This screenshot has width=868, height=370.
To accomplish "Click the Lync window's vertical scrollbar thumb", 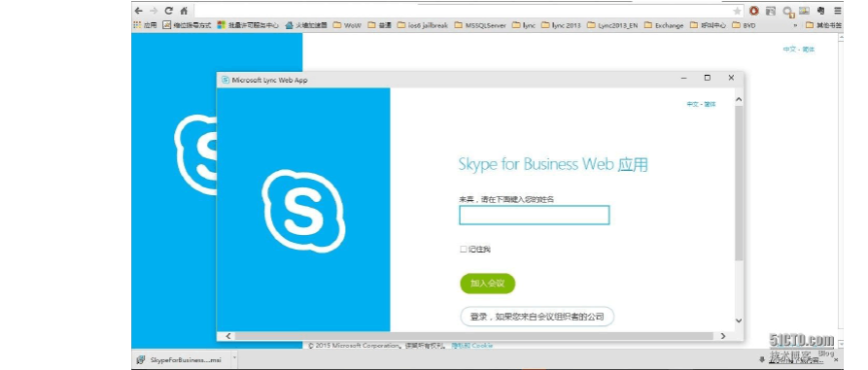I will (739, 184).
